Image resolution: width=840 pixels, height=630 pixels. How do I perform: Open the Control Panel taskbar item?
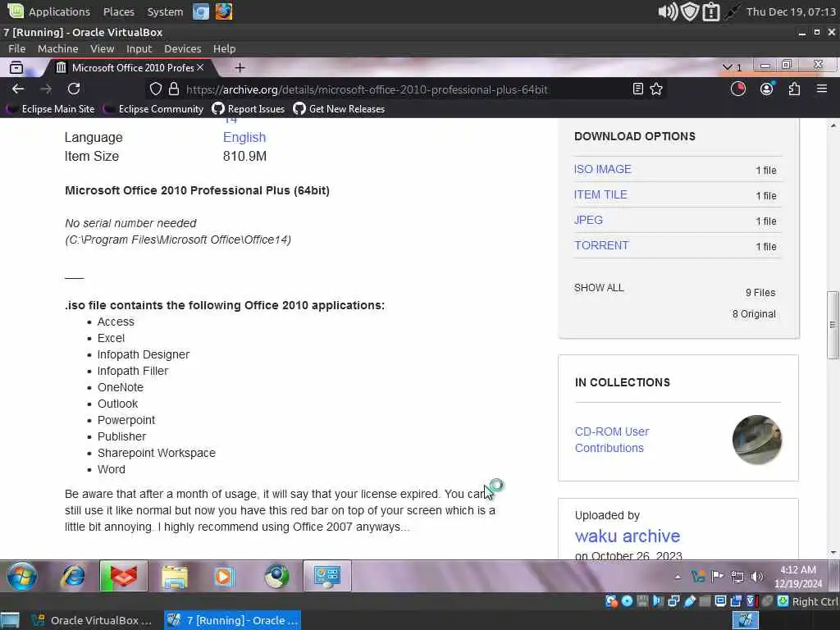327,577
